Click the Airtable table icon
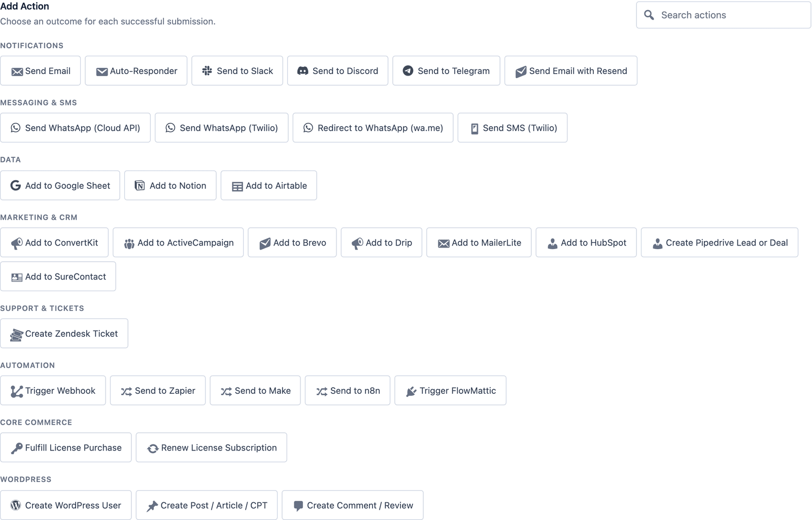 (237, 186)
